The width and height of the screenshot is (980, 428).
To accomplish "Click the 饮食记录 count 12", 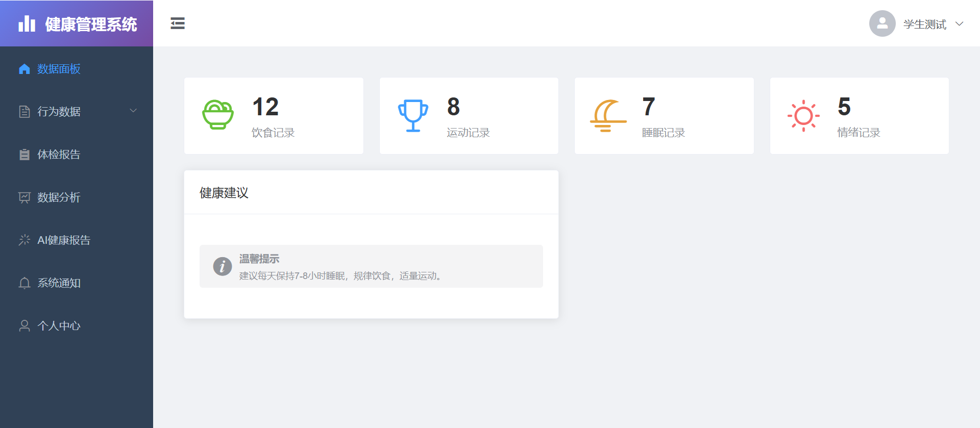I will click(265, 107).
